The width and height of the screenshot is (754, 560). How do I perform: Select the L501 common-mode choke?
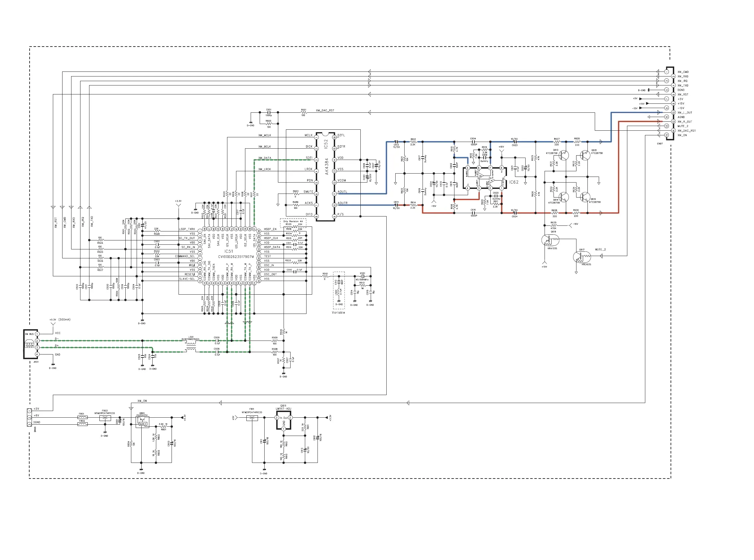click(191, 346)
